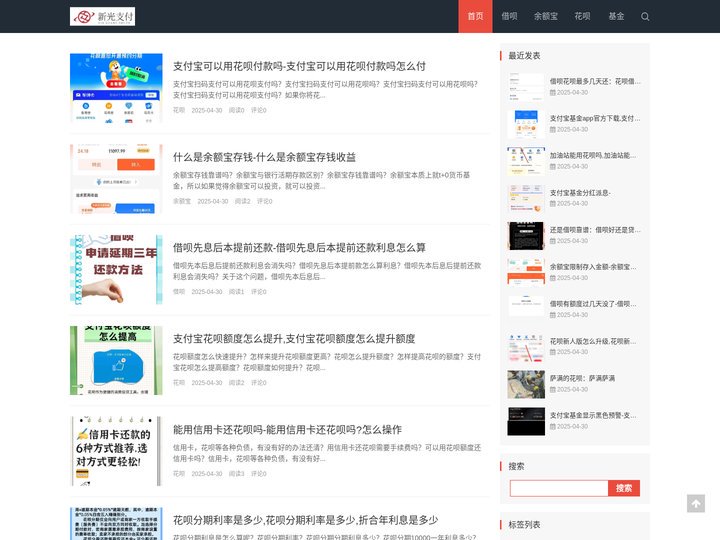Click sidebar thumbnail for 支付宝基金分红派息
The width and height of the screenshot is (720, 540).
(526, 198)
